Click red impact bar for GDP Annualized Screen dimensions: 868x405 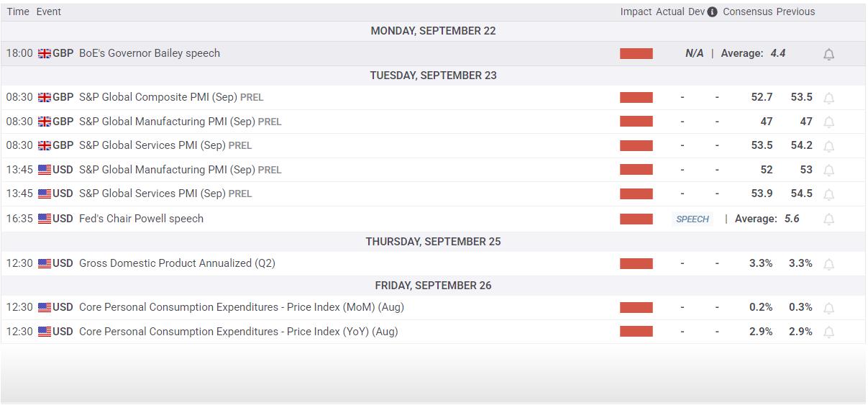click(636, 264)
